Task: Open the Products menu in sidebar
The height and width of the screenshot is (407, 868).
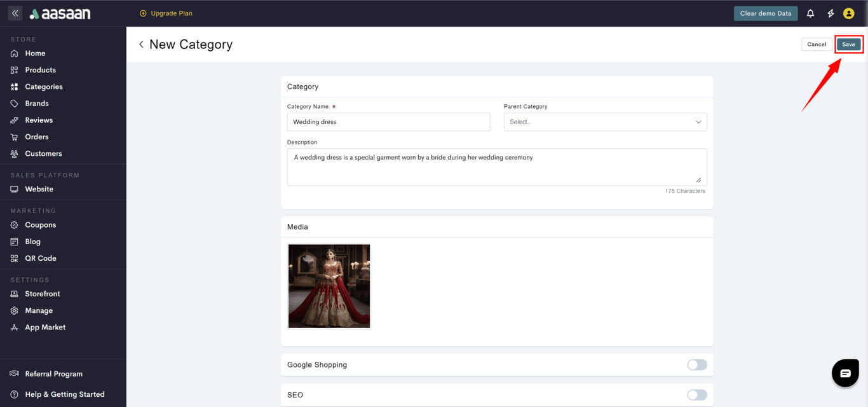Action: click(40, 70)
